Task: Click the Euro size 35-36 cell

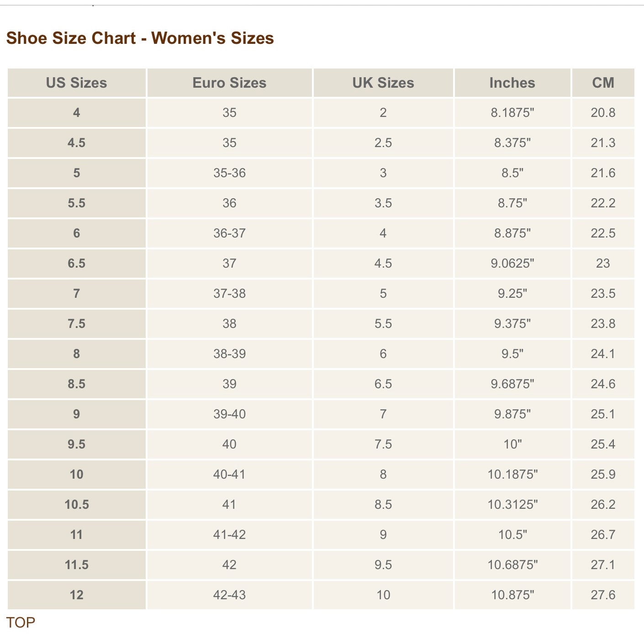Action: tap(229, 173)
